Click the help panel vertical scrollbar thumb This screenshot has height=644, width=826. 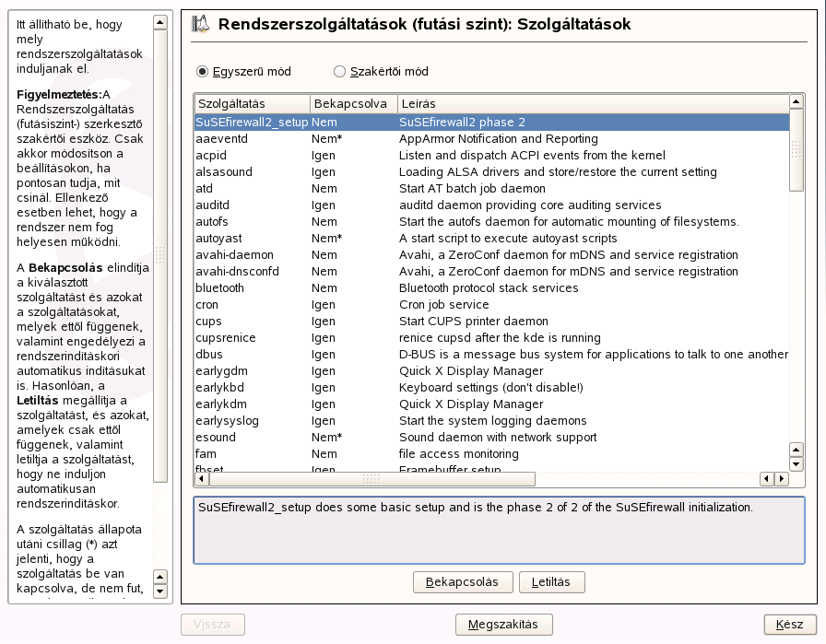[160, 256]
